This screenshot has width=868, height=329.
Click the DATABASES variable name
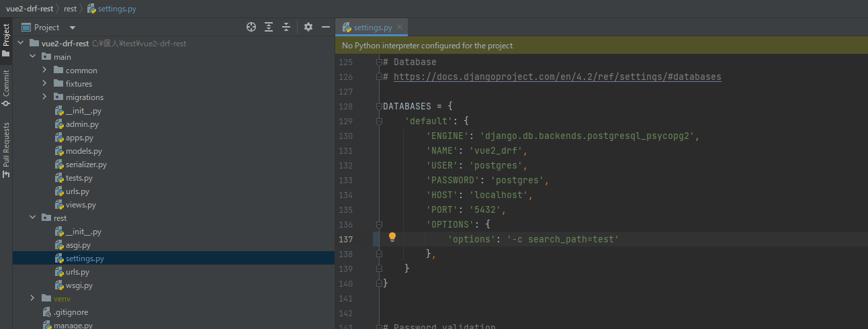[x=407, y=107]
